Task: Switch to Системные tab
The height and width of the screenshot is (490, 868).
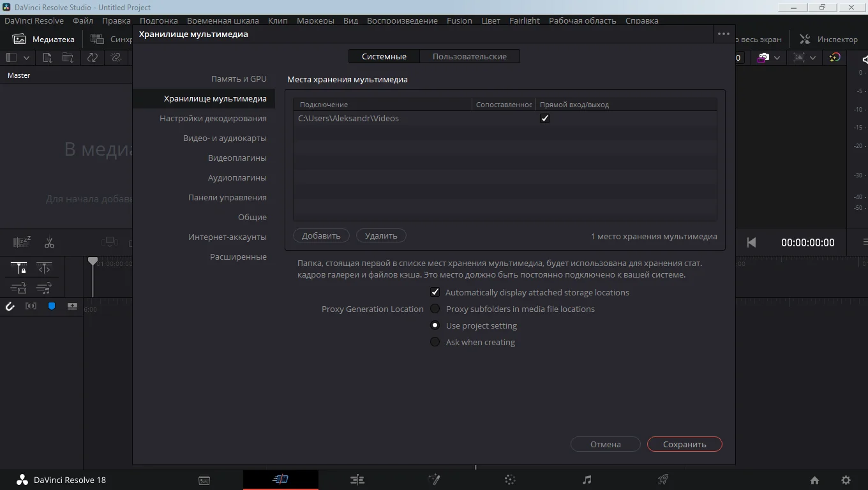Action: [384, 56]
